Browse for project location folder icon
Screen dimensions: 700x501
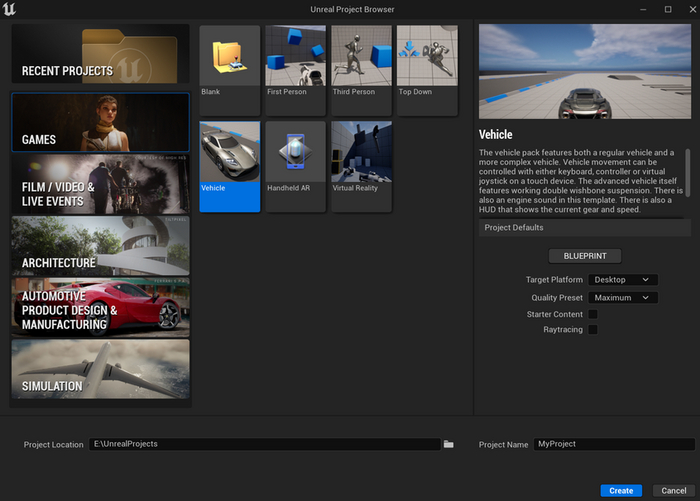(449, 444)
